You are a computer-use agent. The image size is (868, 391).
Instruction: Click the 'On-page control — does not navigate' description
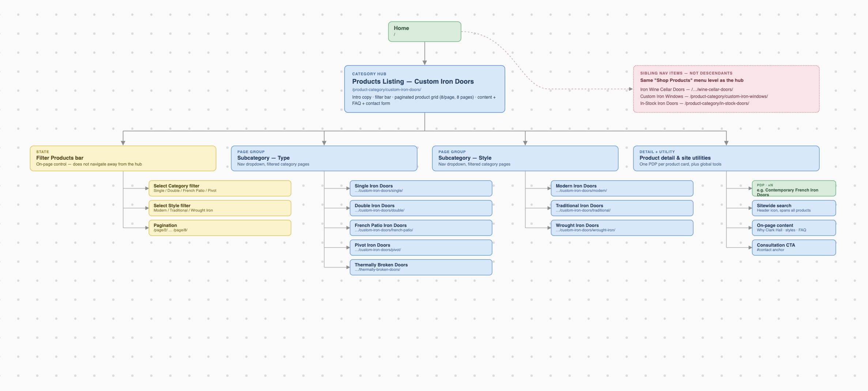click(89, 164)
